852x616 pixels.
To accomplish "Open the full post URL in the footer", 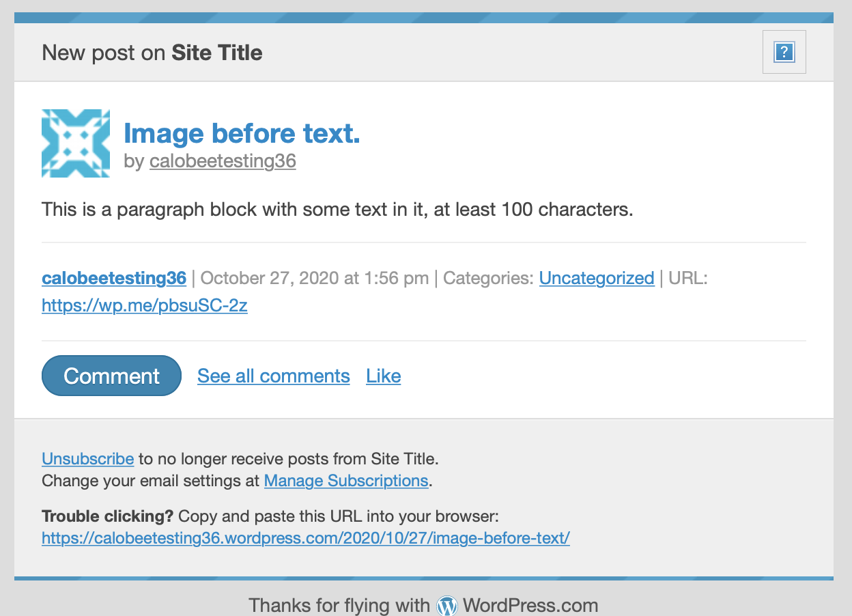I will tap(305, 538).
